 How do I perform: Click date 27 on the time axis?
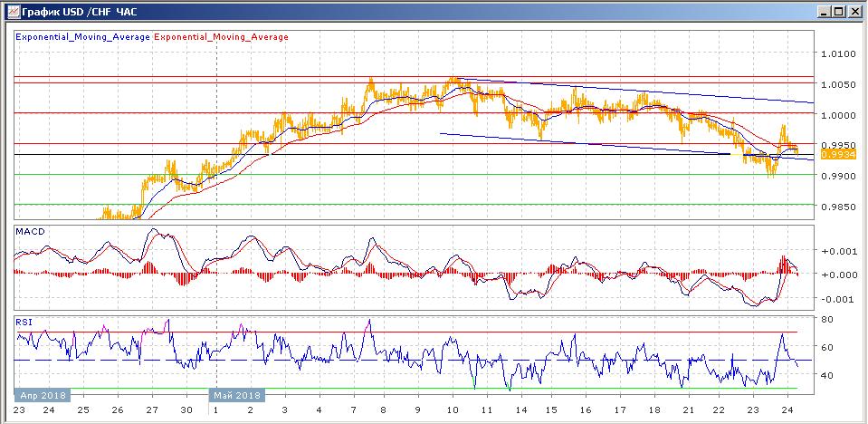pos(152,410)
